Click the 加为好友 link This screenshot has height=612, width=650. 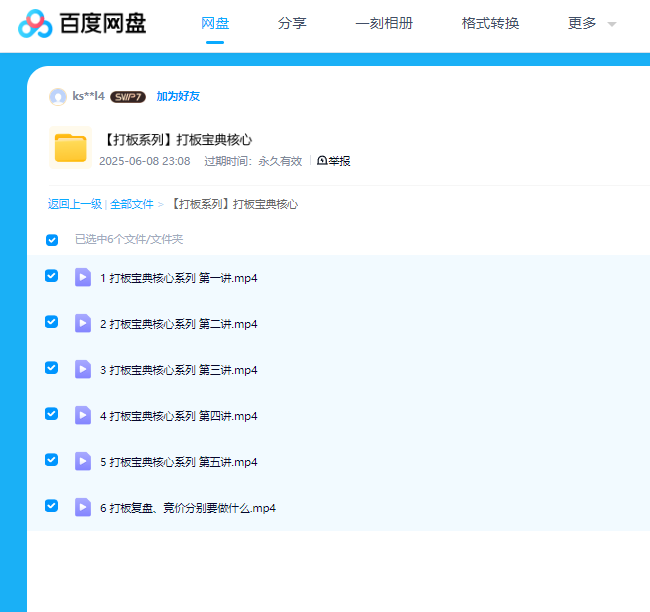pos(178,97)
